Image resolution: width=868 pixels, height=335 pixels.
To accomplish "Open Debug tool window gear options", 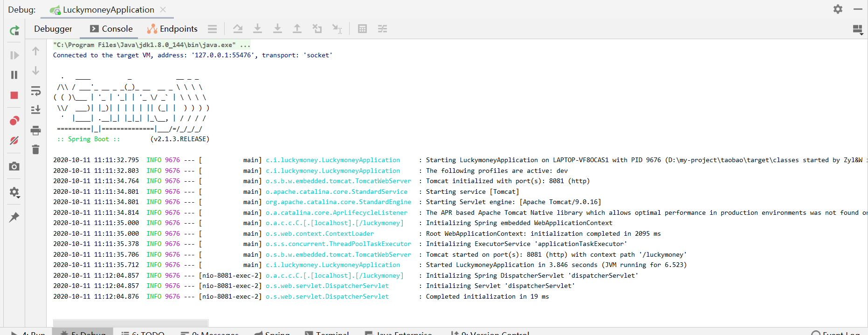I will point(838,9).
